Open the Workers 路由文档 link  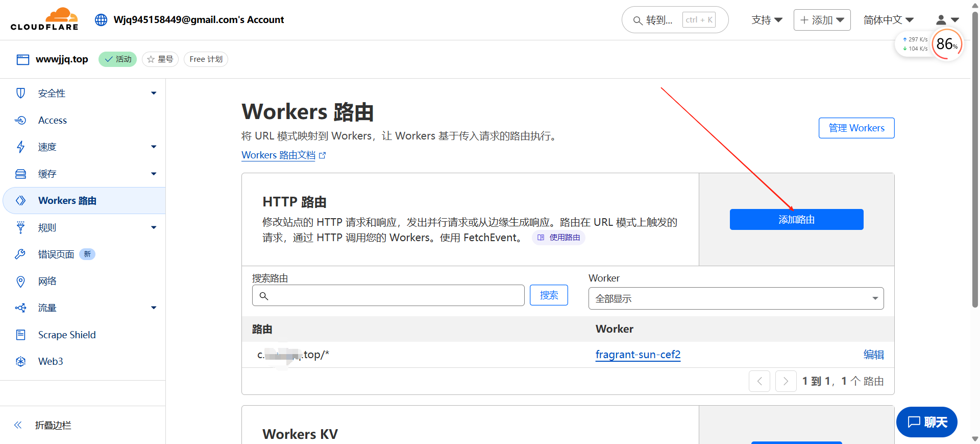[x=279, y=155]
